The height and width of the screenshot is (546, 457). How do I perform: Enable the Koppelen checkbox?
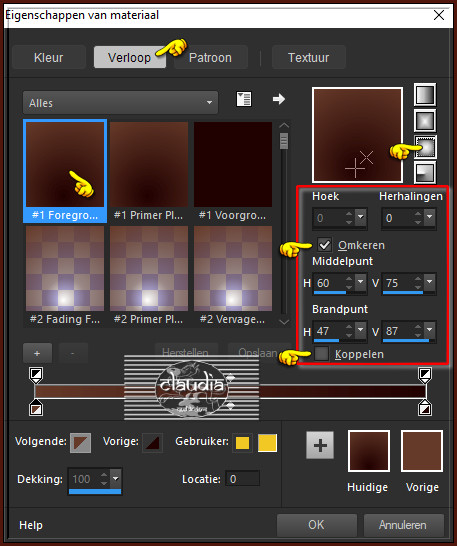click(321, 354)
